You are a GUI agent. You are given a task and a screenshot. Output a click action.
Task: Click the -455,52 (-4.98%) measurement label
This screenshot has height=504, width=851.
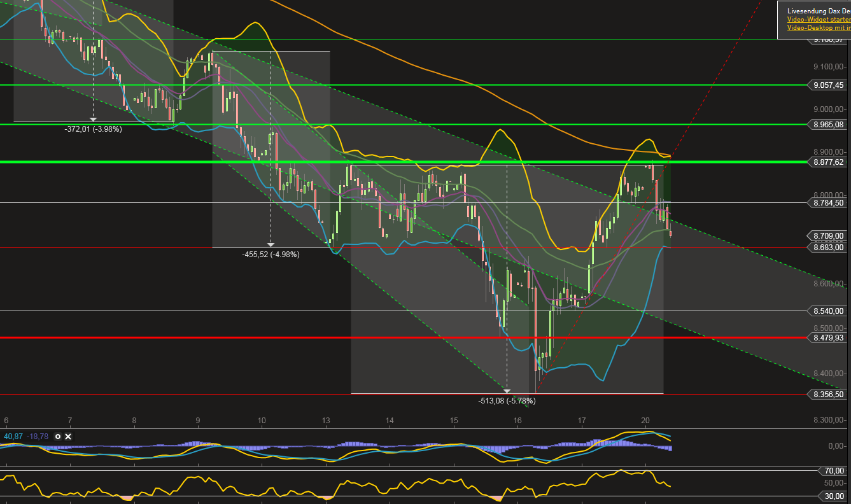pyautogui.click(x=271, y=255)
